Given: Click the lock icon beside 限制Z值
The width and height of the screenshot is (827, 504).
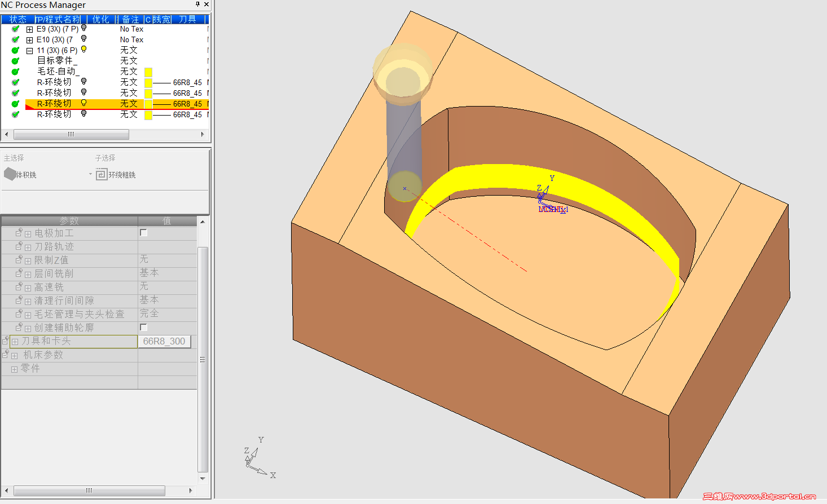Looking at the screenshot, I should pyautogui.click(x=19, y=259).
